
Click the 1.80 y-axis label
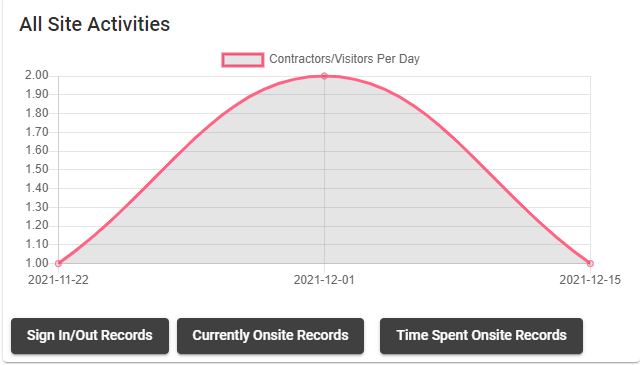pos(37,113)
